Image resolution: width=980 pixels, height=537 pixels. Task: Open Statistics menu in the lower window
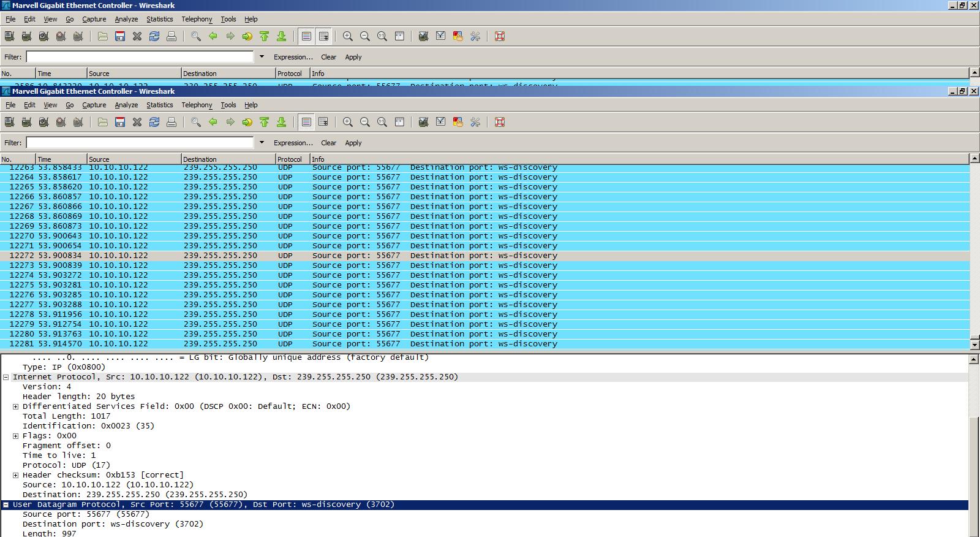point(159,105)
